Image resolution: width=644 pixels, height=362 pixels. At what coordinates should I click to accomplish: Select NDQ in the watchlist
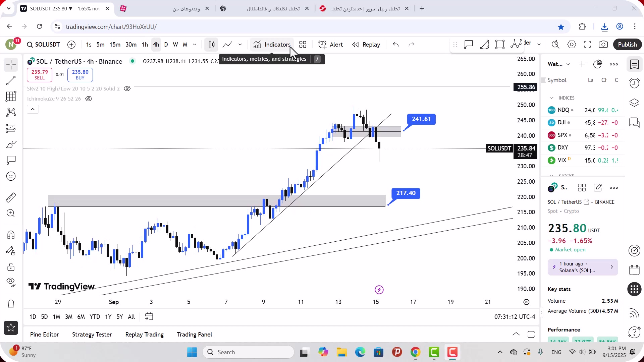click(583, 110)
